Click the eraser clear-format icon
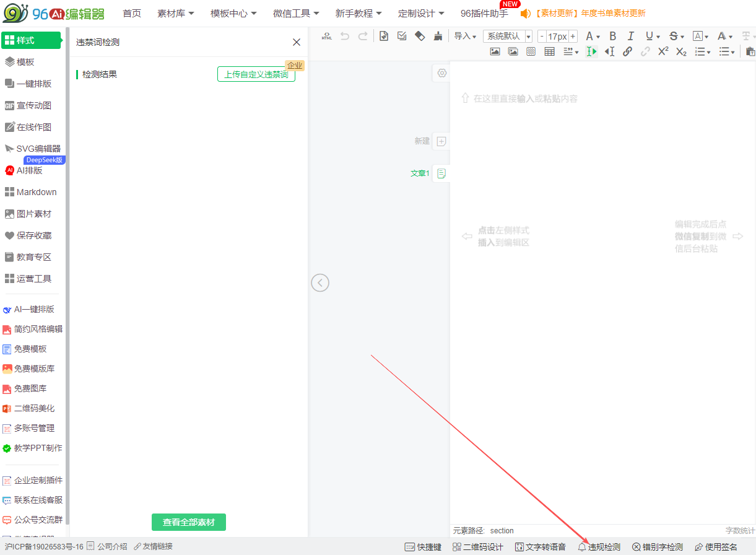The image size is (756, 555). click(420, 37)
